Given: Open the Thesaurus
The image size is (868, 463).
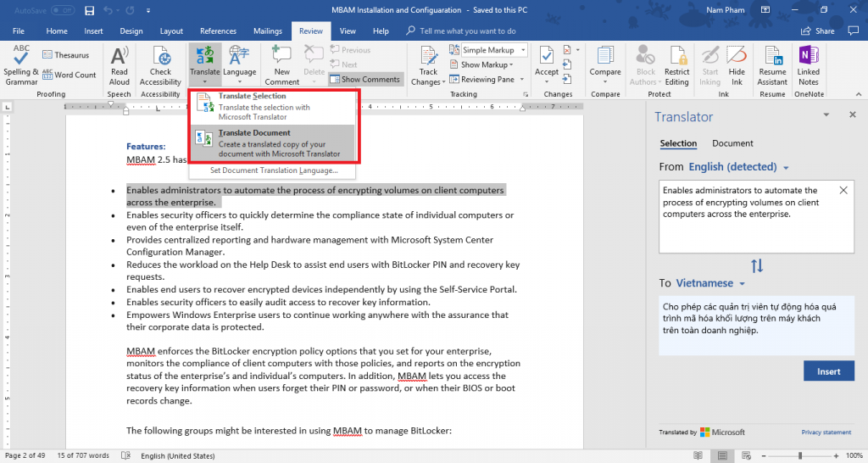Looking at the screenshot, I should [65, 55].
